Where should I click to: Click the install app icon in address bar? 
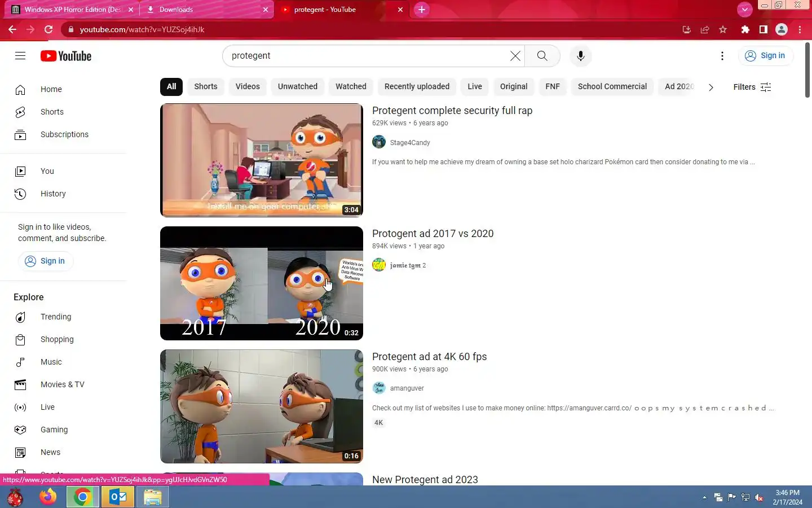click(x=686, y=29)
